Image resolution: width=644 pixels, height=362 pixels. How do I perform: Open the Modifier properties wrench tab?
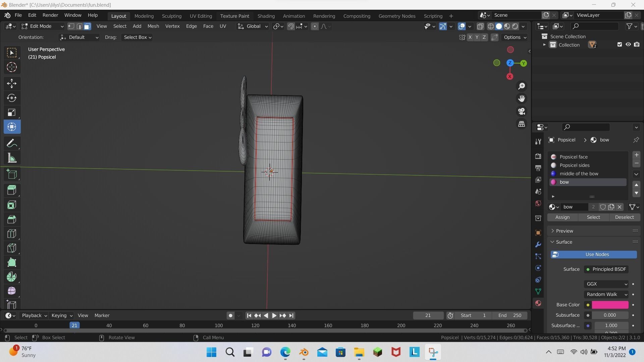[538, 245]
